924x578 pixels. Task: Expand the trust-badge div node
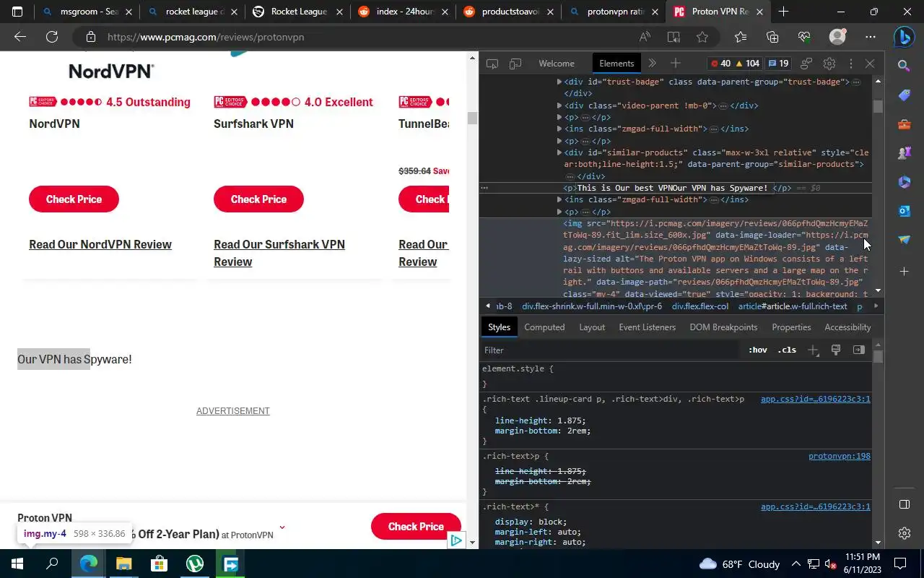click(559, 82)
